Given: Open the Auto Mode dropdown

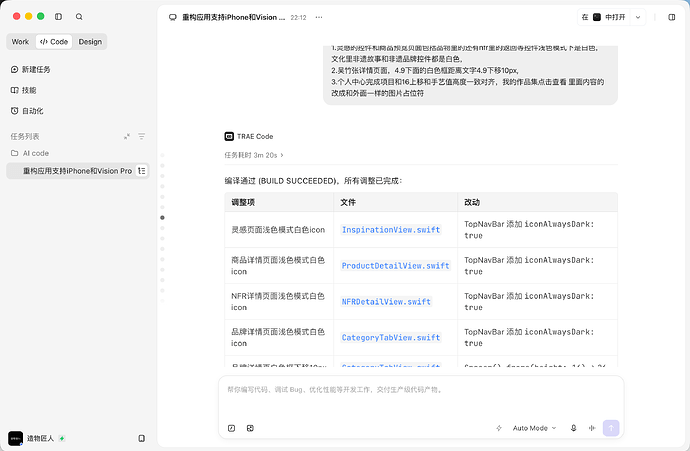Looking at the screenshot, I should (x=534, y=428).
